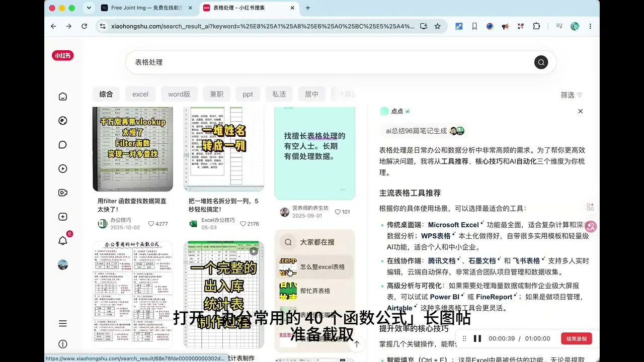Open the 筛选 filter dropdown
The width and height of the screenshot is (644, 362).
pos(572,95)
